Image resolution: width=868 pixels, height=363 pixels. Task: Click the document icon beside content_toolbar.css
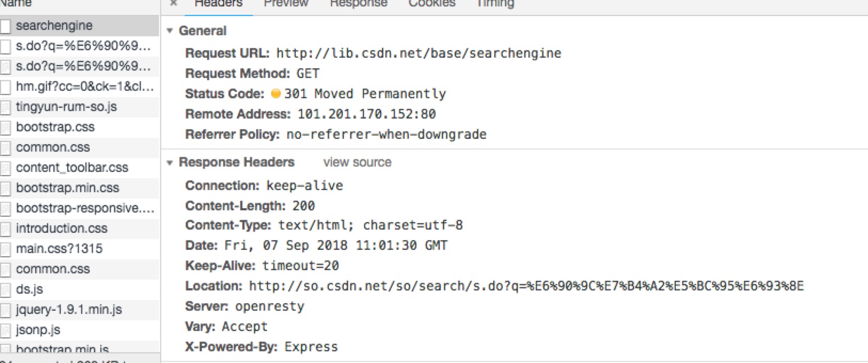click(x=5, y=168)
